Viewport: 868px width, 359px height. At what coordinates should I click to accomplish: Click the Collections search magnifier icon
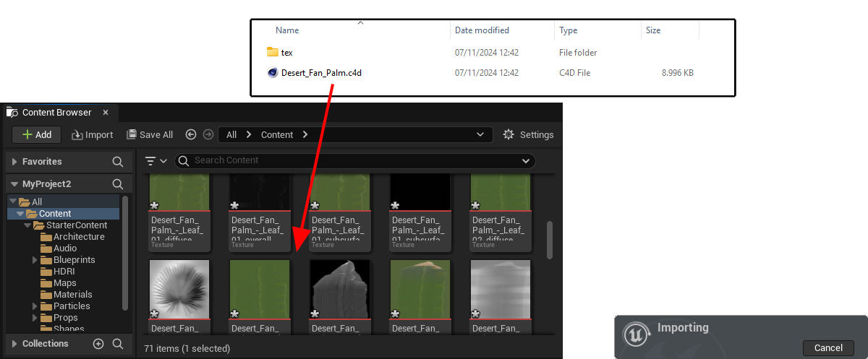pos(118,344)
